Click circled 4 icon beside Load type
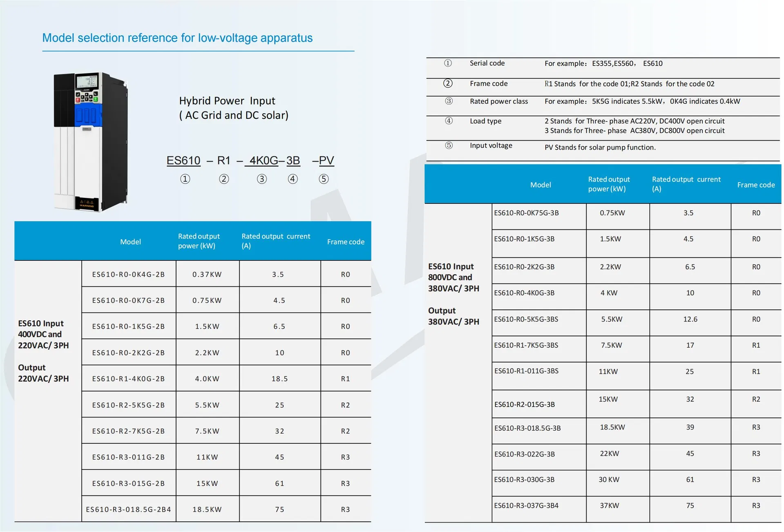 pyautogui.click(x=449, y=121)
